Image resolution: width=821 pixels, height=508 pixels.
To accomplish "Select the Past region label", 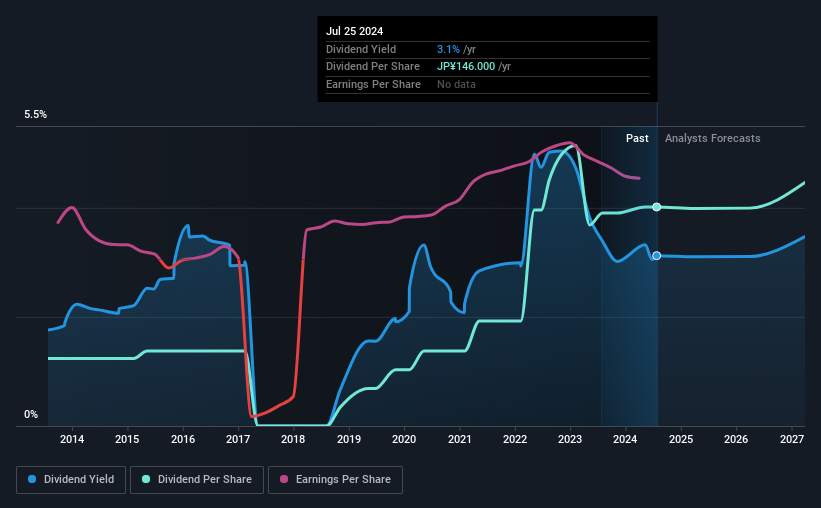I will coord(637,138).
